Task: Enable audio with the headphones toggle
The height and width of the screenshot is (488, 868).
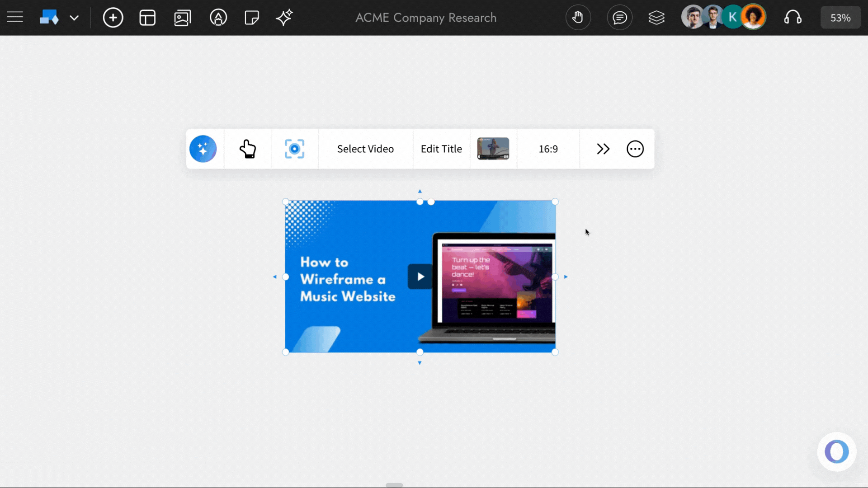Action: 793,17
